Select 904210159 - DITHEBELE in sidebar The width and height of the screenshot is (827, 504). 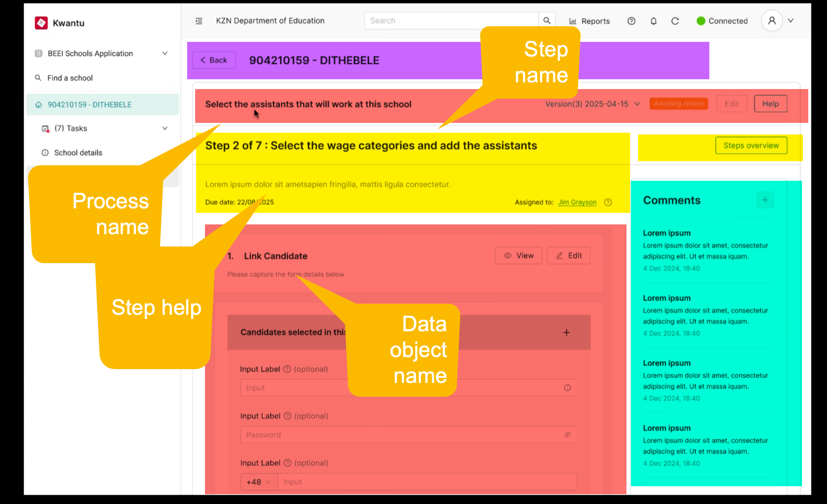click(x=90, y=105)
